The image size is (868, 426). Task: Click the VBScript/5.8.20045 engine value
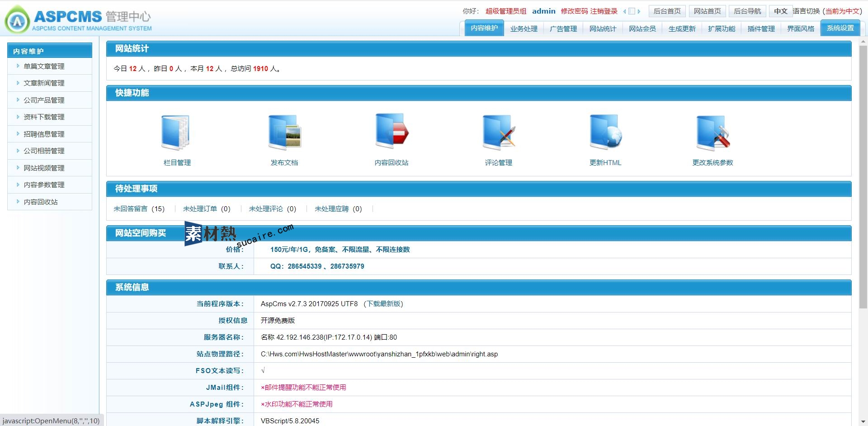coord(290,421)
